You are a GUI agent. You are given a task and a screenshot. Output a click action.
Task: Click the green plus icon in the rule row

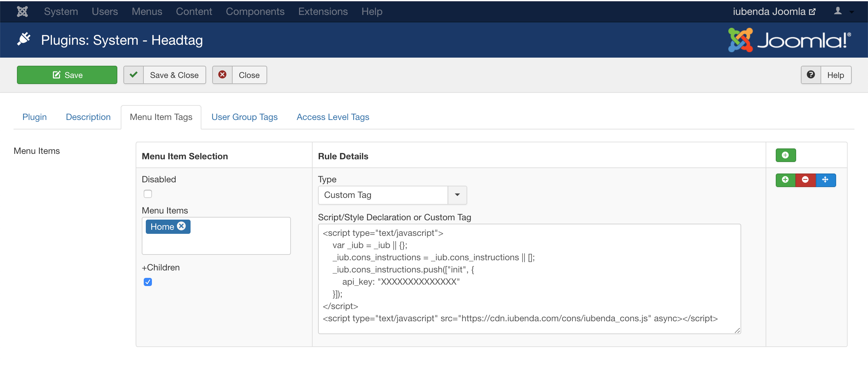click(x=786, y=180)
